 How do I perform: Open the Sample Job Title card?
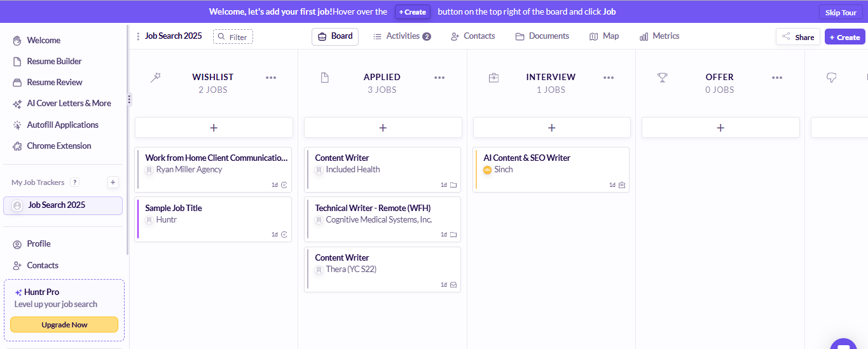tap(214, 219)
